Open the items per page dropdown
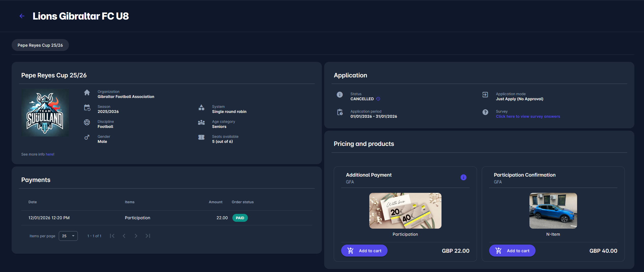Viewport: 644px width, 272px height. pos(68,236)
